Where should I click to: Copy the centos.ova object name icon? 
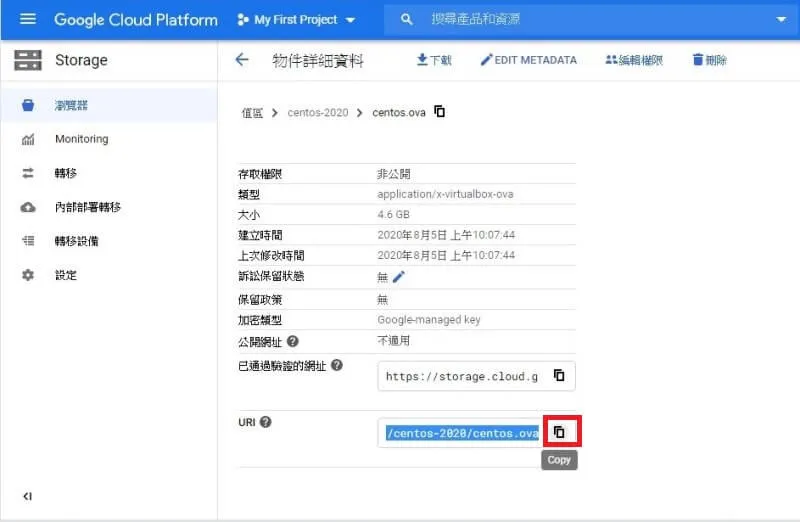(x=439, y=111)
